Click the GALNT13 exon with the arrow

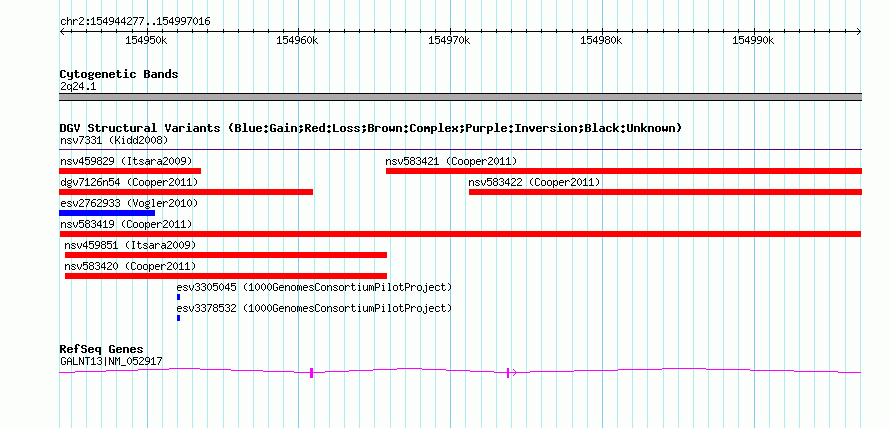tap(509, 372)
